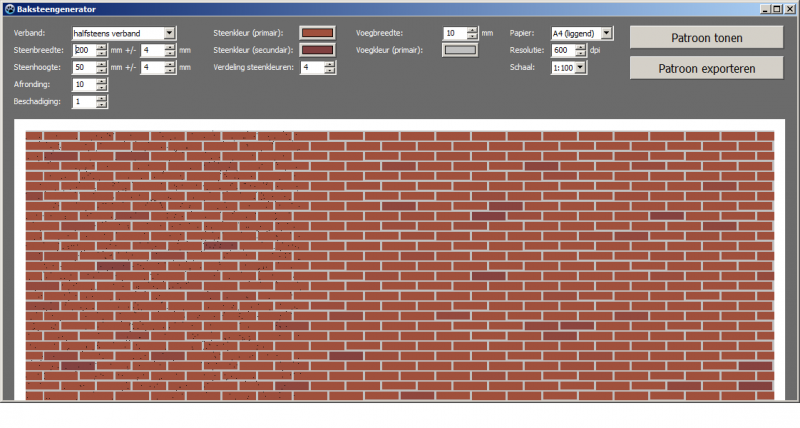Click the Baksteengenerator title bar icon
The width and height of the screenshot is (800, 428).
10,9
